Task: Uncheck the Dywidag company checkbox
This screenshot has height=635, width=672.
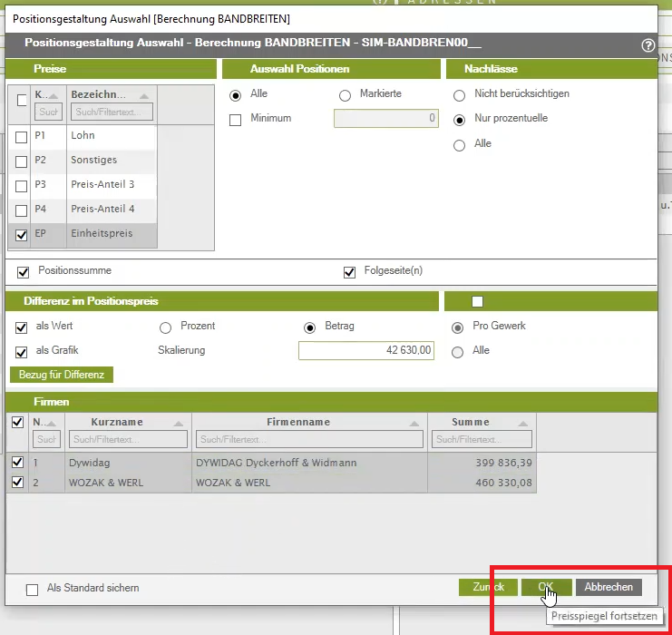Action: (x=17, y=463)
